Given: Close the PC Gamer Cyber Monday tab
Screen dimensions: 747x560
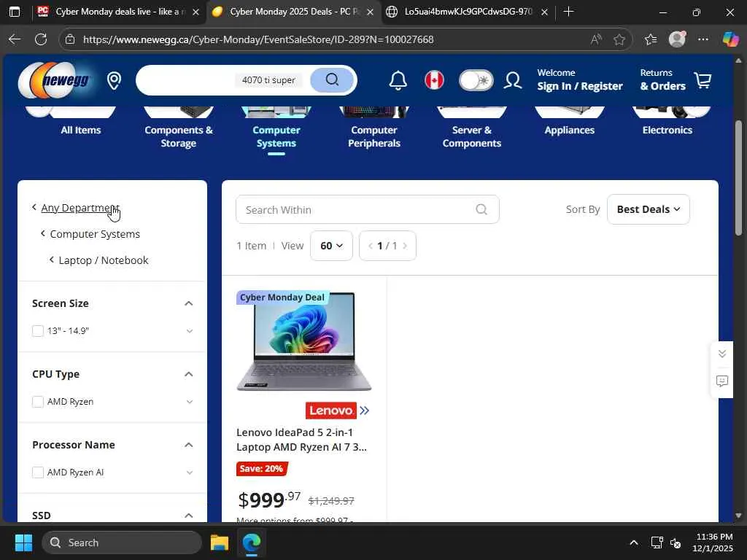Looking at the screenshot, I should click(x=196, y=12).
